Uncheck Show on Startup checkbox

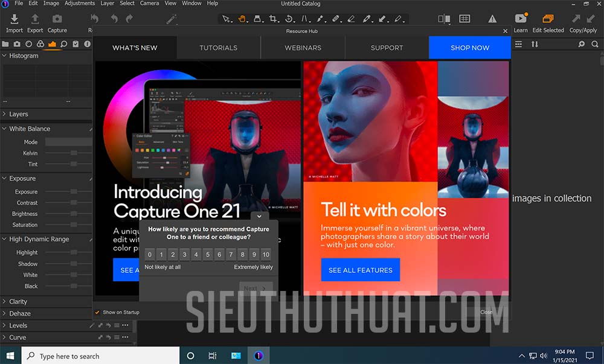[97, 313]
